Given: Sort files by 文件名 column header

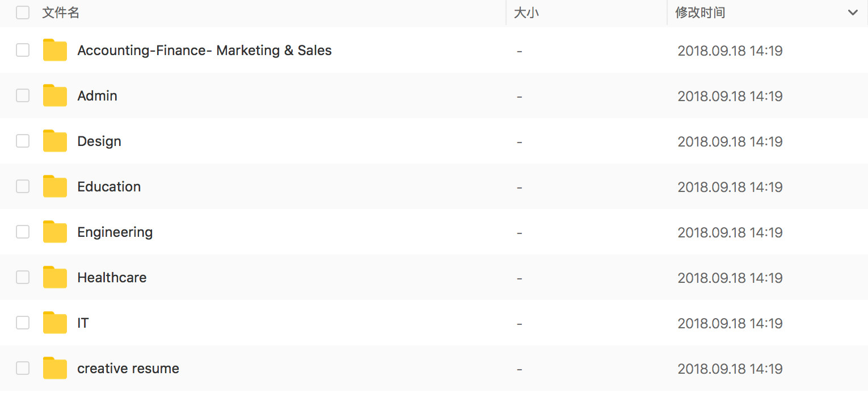Looking at the screenshot, I should pos(61,12).
